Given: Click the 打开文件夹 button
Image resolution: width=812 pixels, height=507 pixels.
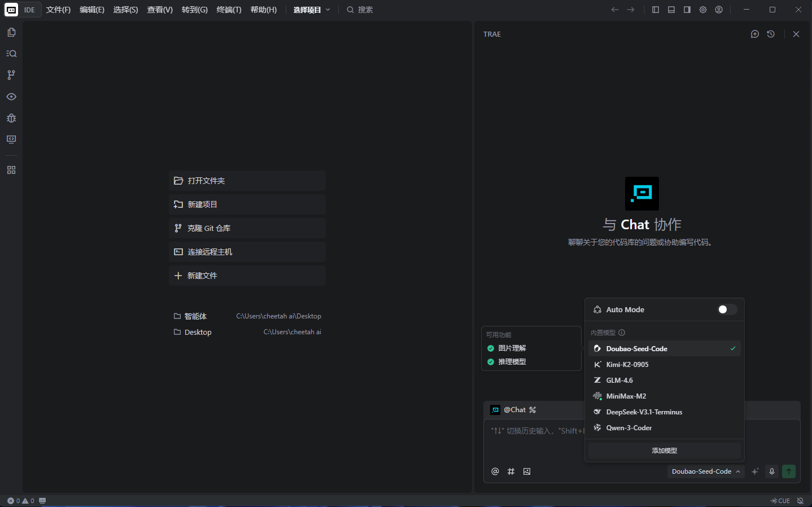Looking at the screenshot, I should click(x=247, y=181).
